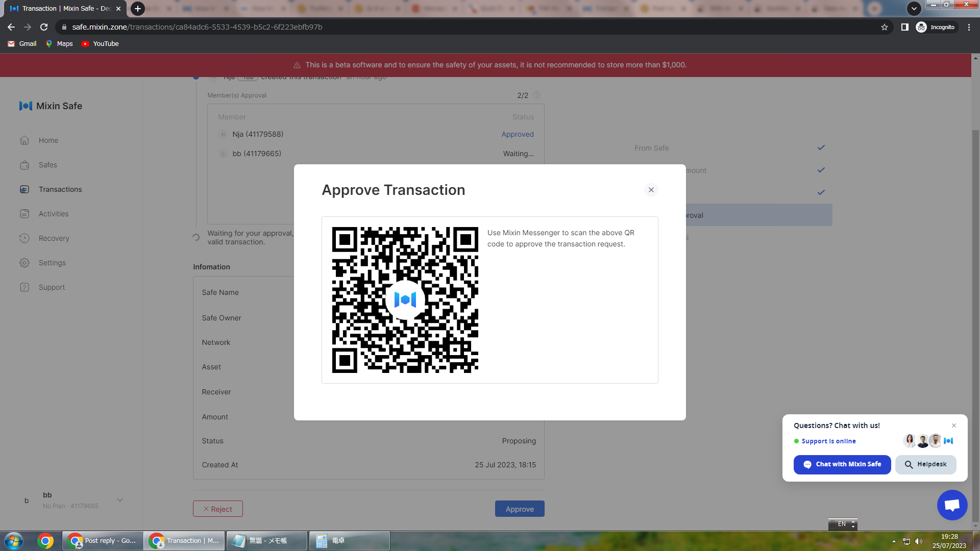Click the Settings gear icon

coord(24,263)
